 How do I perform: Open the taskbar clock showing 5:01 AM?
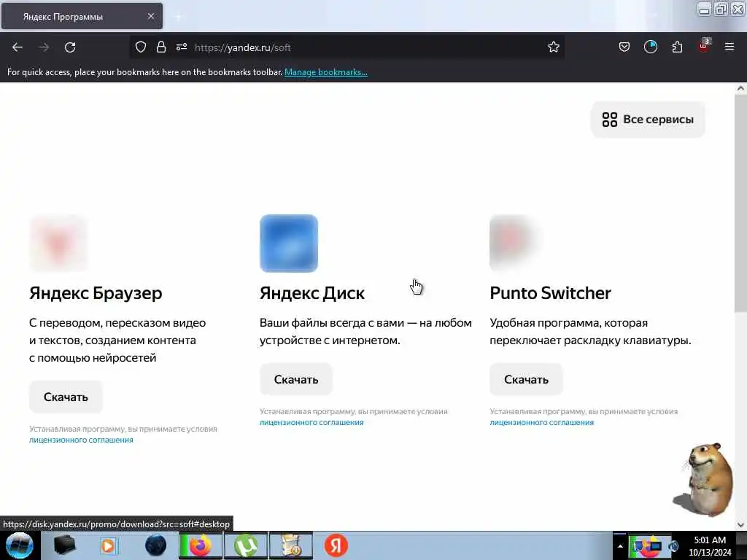(x=710, y=546)
